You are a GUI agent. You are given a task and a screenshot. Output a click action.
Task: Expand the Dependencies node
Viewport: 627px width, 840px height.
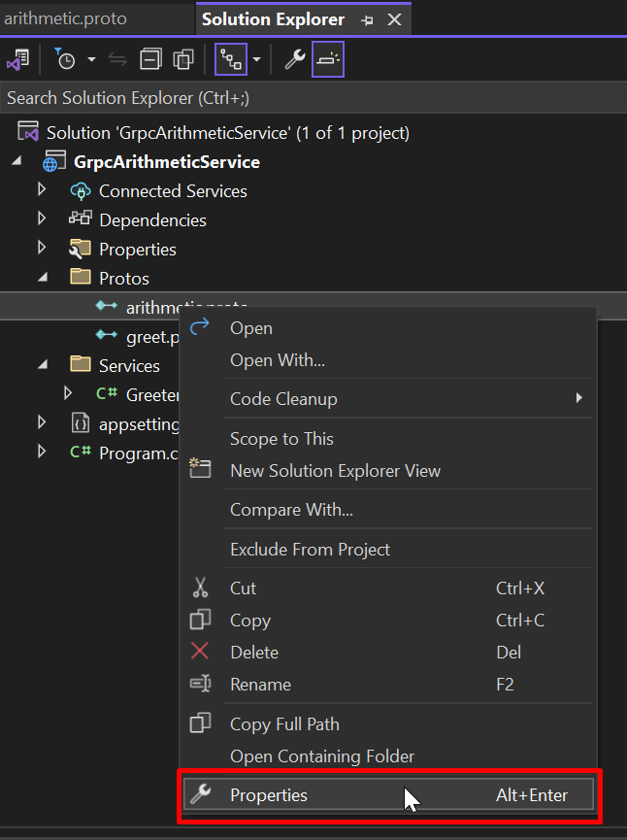42,219
